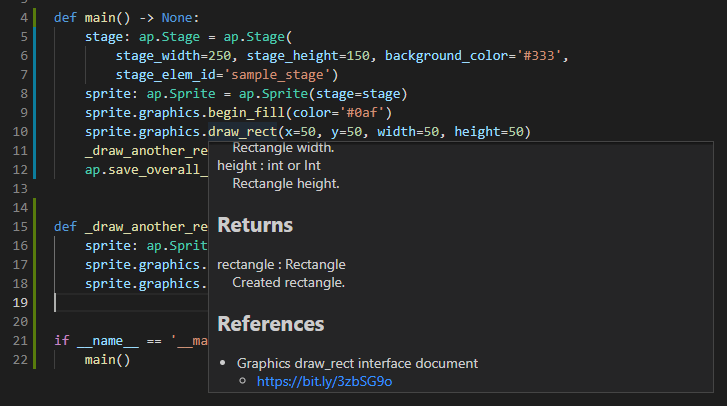Click 'rectangle : Rectangle' in the tooltip

(x=281, y=265)
